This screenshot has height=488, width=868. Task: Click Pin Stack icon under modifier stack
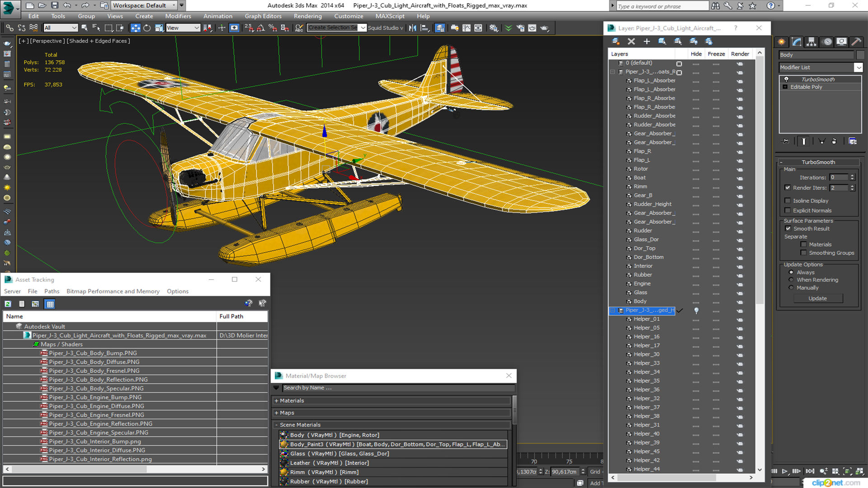click(x=786, y=141)
